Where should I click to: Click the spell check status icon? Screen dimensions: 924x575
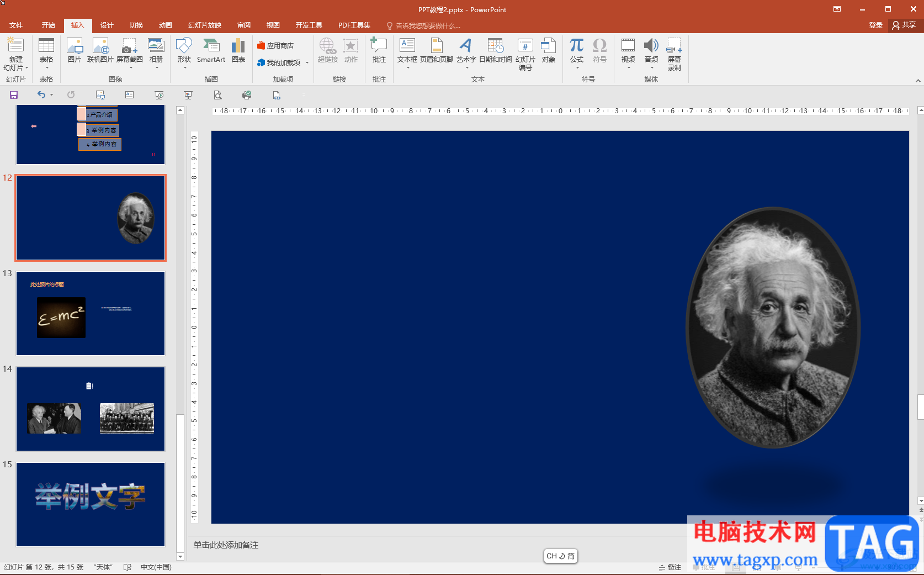pyautogui.click(x=128, y=567)
